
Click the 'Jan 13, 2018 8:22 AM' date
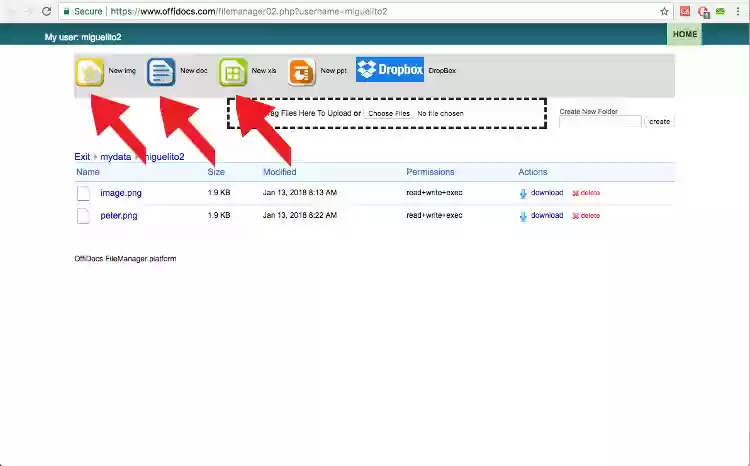coord(299,215)
